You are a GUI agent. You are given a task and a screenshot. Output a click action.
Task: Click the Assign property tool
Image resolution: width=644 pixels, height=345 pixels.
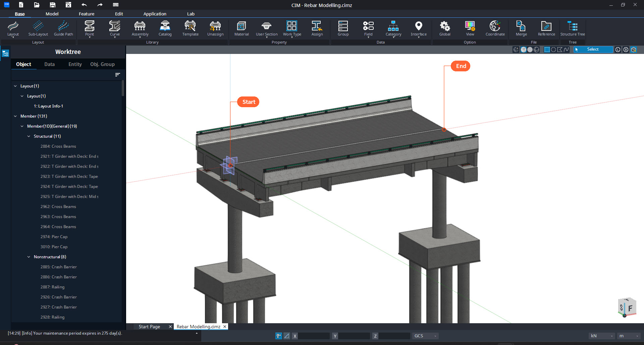pyautogui.click(x=317, y=29)
